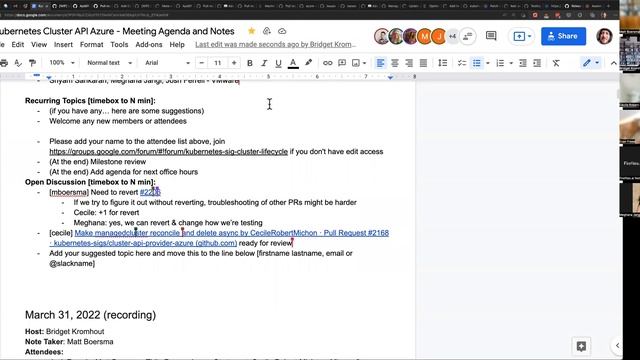Click the font size field showing 11
Viewport: 640px width, 360px height.
[x=218, y=63]
